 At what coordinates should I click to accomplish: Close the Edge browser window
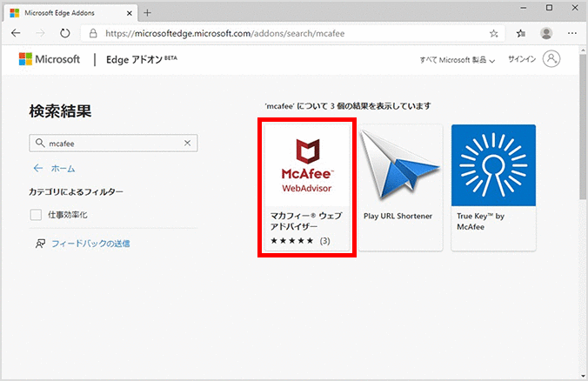tap(575, 8)
